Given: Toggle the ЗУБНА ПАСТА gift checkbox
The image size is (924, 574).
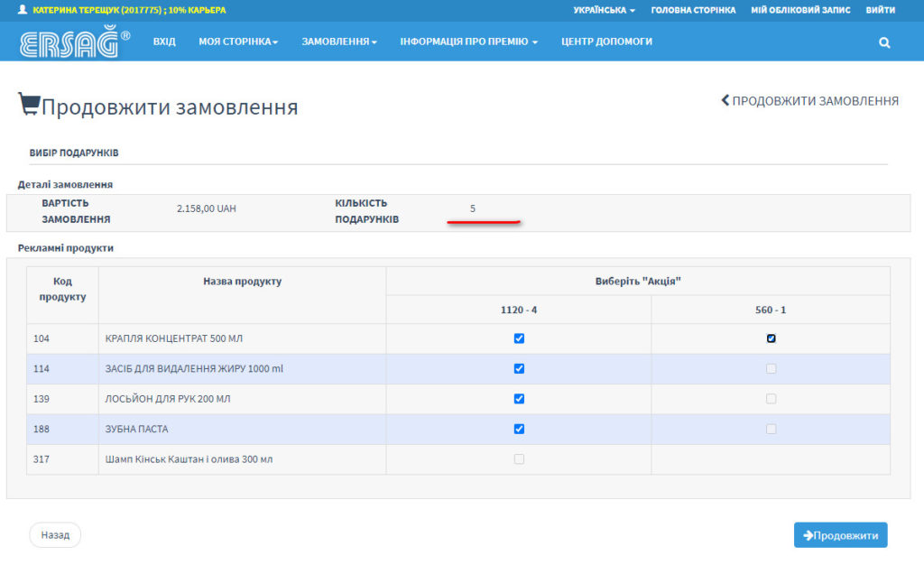Looking at the screenshot, I should click(x=519, y=429).
